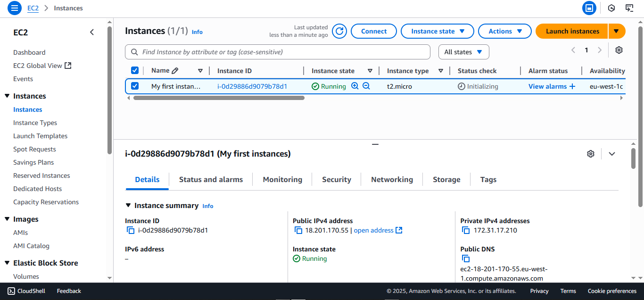Collapse the Instance summary section
Image resolution: width=644 pixels, height=300 pixels.
tap(129, 205)
